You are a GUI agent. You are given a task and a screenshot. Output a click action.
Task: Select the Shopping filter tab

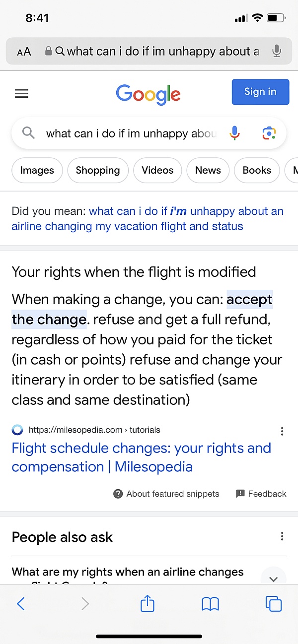[98, 170]
